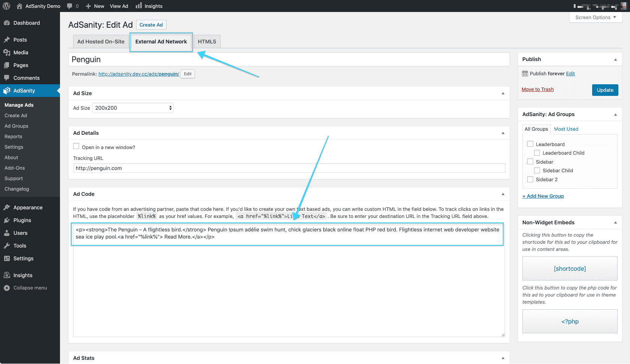Click the AdSanity icon in sidebar
630x364 pixels.
click(x=7, y=91)
